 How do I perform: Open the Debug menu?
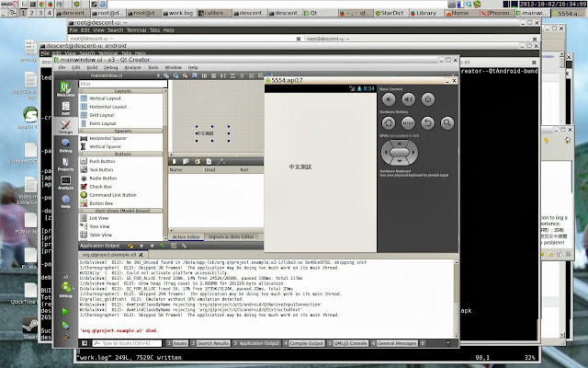tap(110, 67)
